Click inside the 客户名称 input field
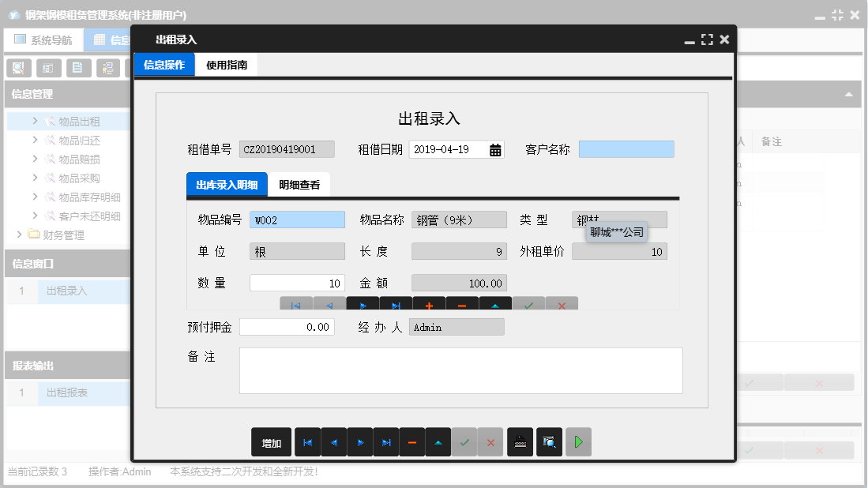This screenshot has width=868, height=488. [x=628, y=148]
